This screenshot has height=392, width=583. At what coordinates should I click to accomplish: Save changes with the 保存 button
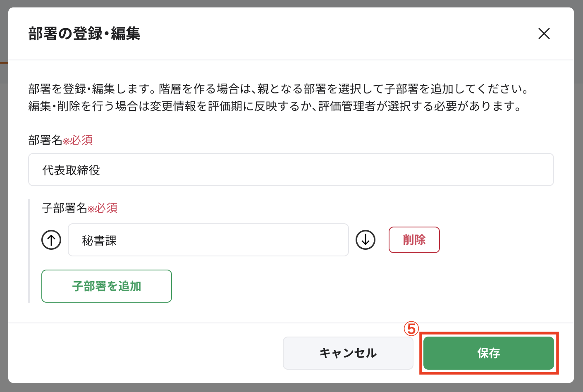click(x=488, y=353)
